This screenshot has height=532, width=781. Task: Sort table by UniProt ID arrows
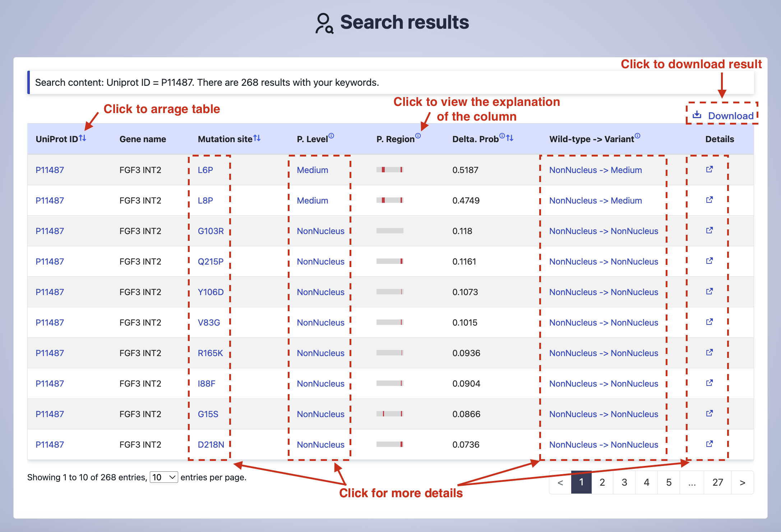click(x=83, y=138)
